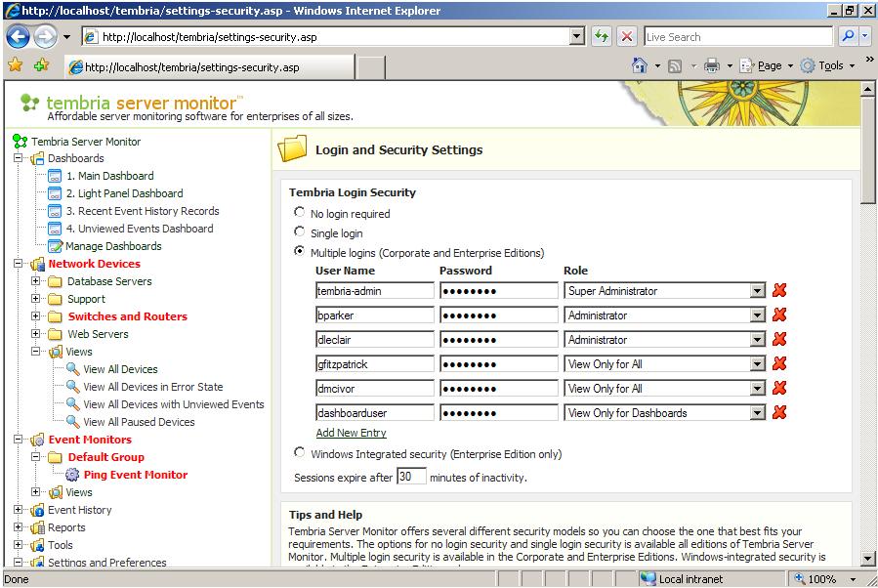Open the Default Group event monitors folder

pyautogui.click(x=105, y=457)
